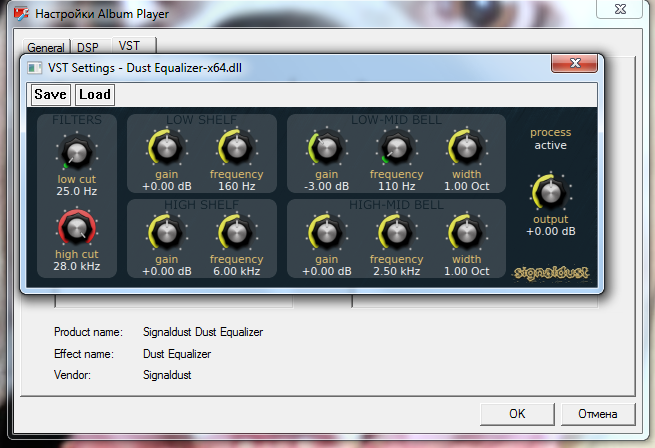Screen dimensions: 655x448
Task: Switch to the DSP tab
Action: tap(88, 47)
